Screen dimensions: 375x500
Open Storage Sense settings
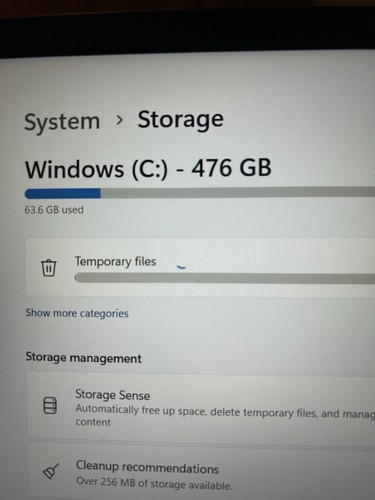coord(201,406)
